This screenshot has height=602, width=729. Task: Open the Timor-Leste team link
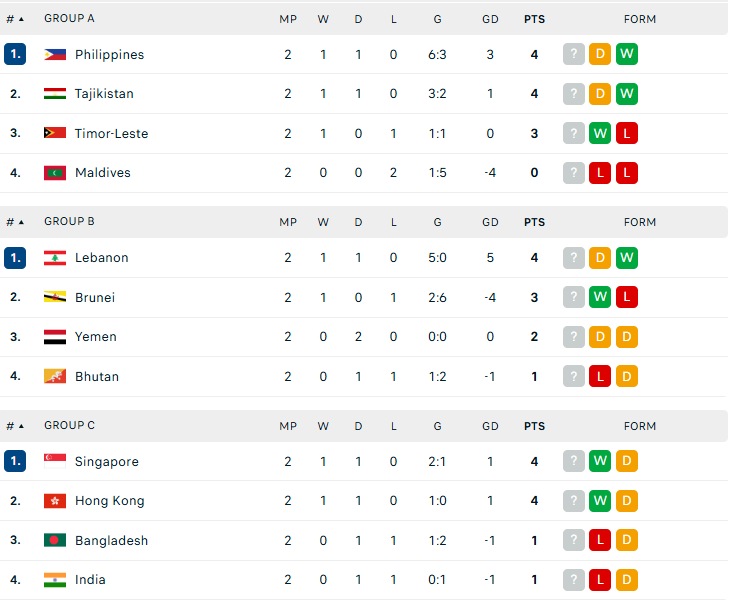(x=111, y=134)
